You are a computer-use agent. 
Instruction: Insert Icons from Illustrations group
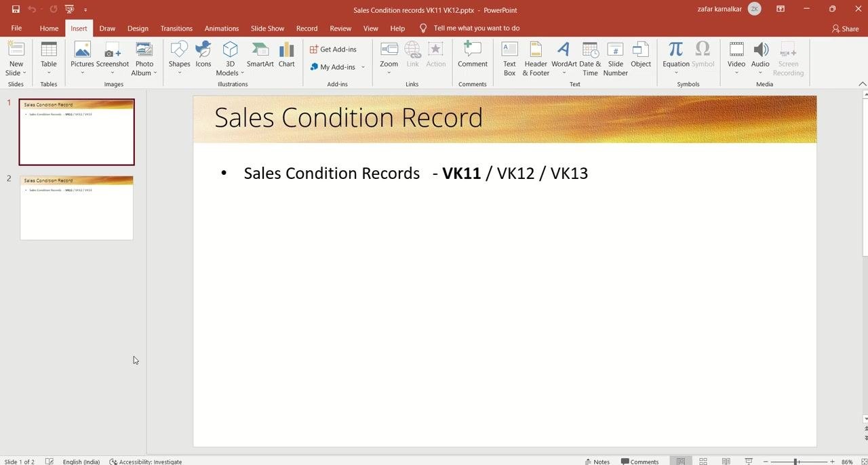coord(203,54)
